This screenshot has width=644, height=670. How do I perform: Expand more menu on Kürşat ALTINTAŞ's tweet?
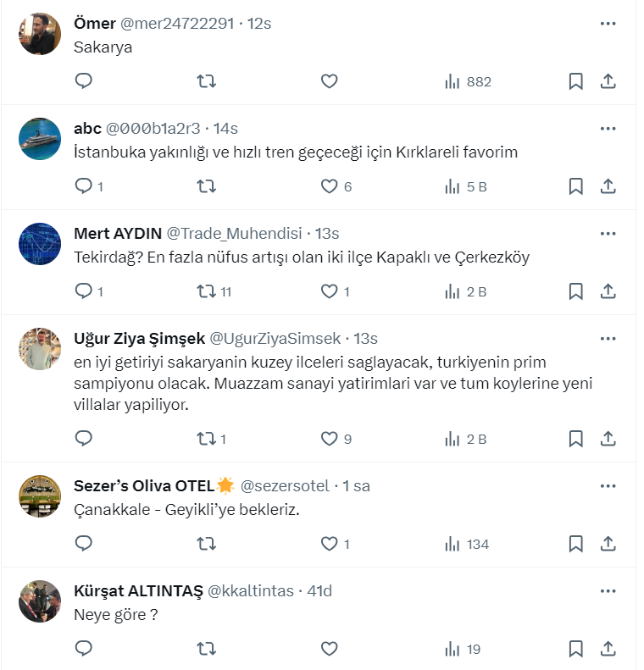tap(608, 591)
